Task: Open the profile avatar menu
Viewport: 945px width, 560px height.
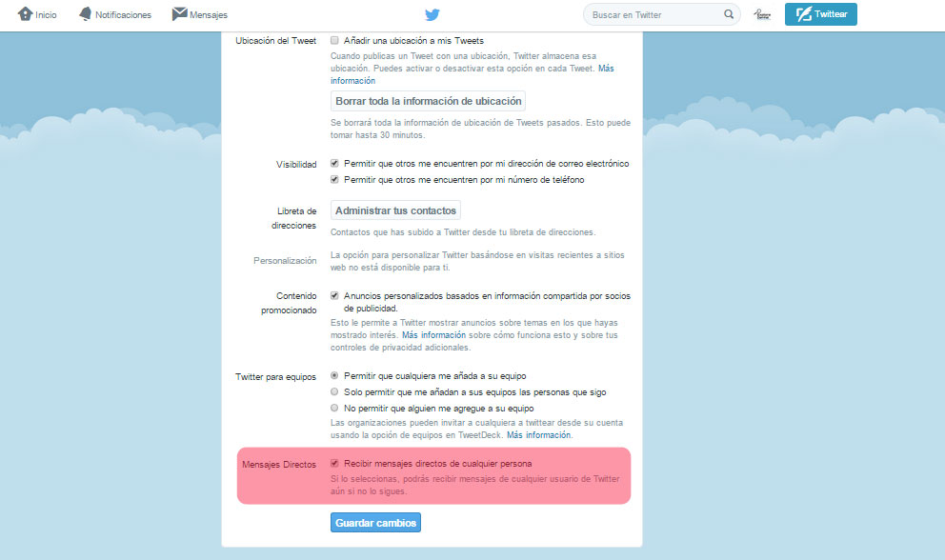Action: pyautogui.click(x=762, y=14)
